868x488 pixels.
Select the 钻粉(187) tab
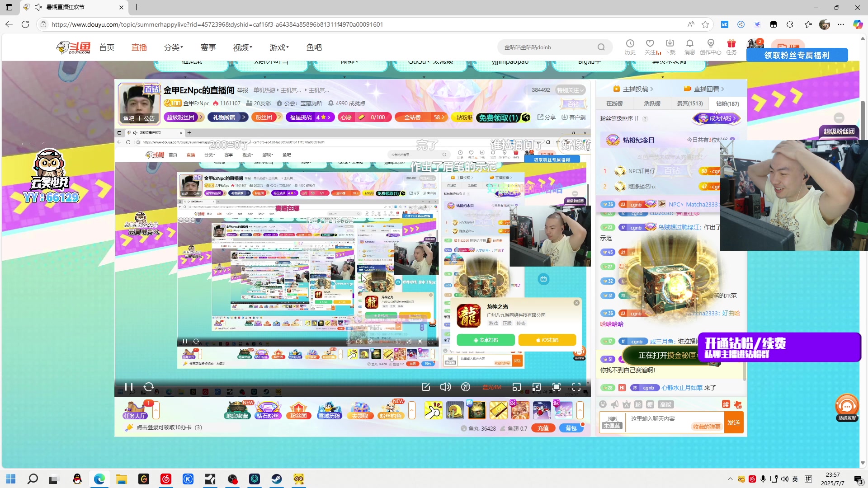pos(727,103)
